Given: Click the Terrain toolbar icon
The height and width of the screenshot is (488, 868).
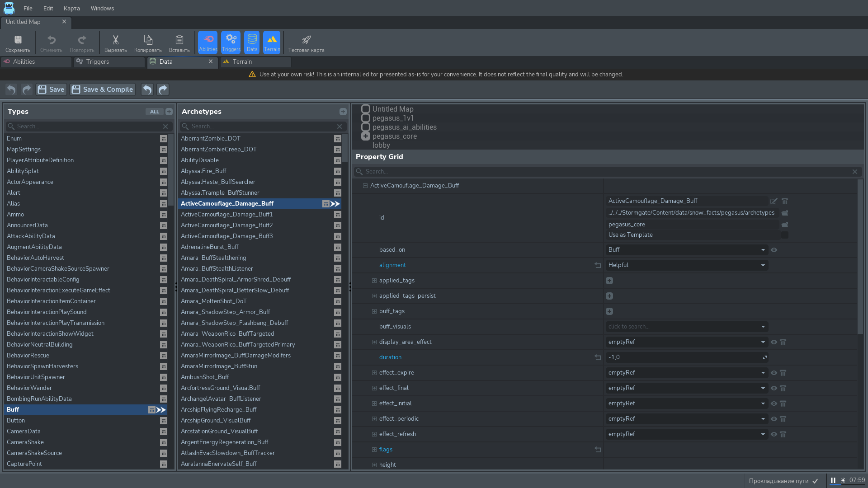Looking at the screenshot, I should [272, 42].
